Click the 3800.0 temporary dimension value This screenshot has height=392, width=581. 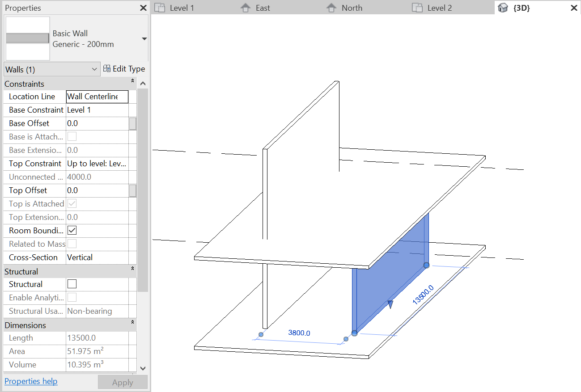(299, 333)
